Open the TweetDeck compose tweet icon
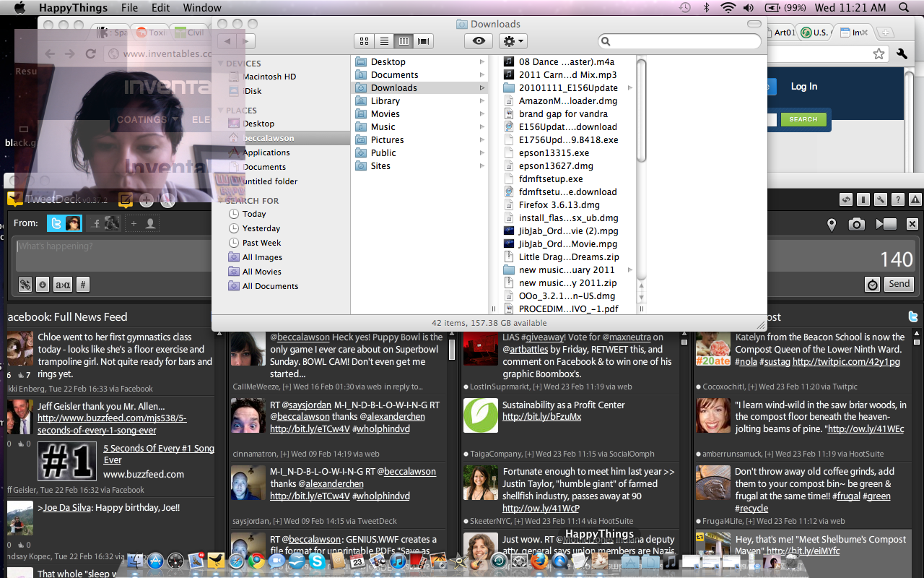924x578 pixels. point(125,200)
